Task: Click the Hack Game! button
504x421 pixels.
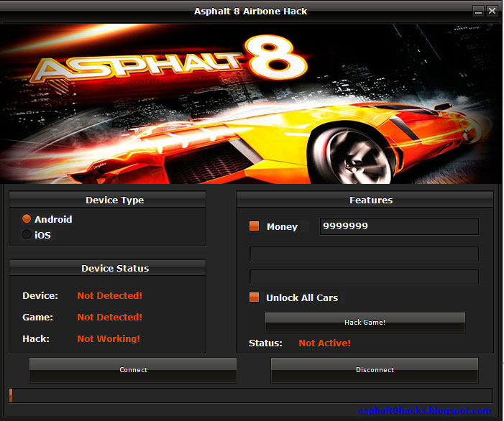Action: click(x=365, y=323)
